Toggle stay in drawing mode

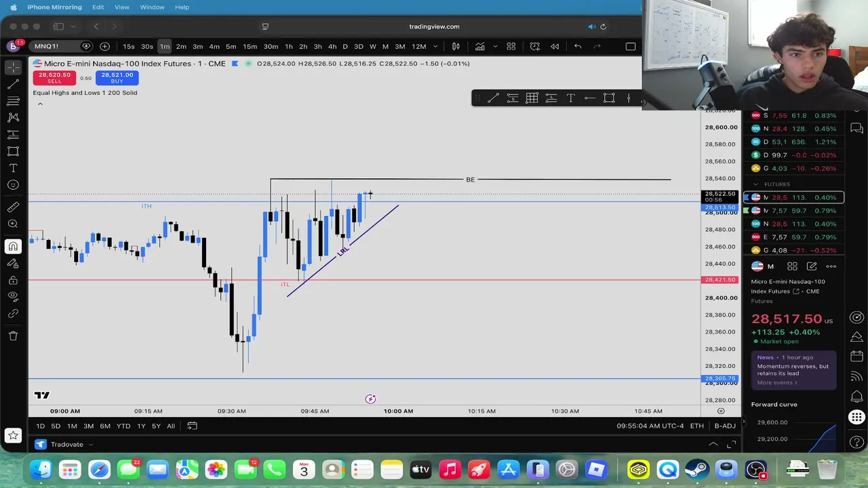pyautogui.click(x=13, y=264)
